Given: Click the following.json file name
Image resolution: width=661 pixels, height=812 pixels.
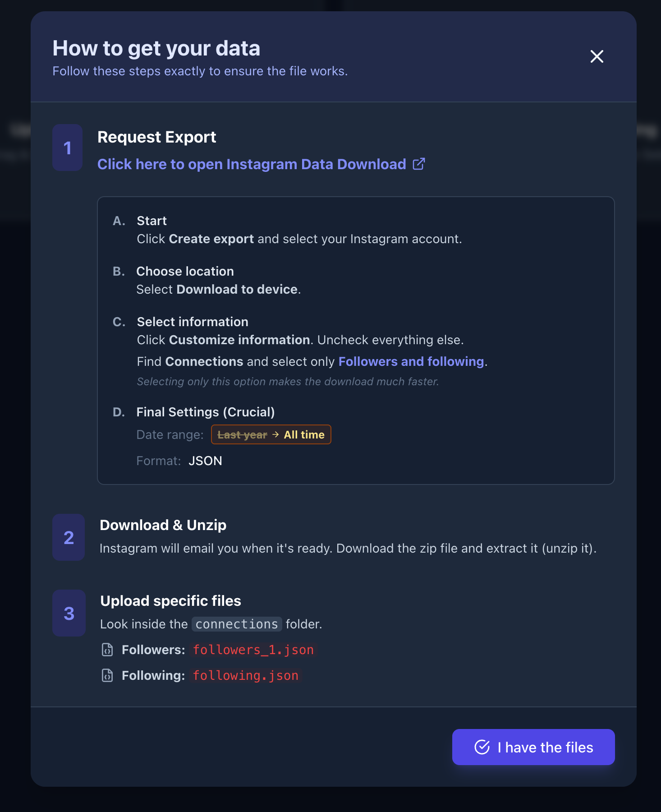Looking at the screenshot, I should tap(245, 675).
